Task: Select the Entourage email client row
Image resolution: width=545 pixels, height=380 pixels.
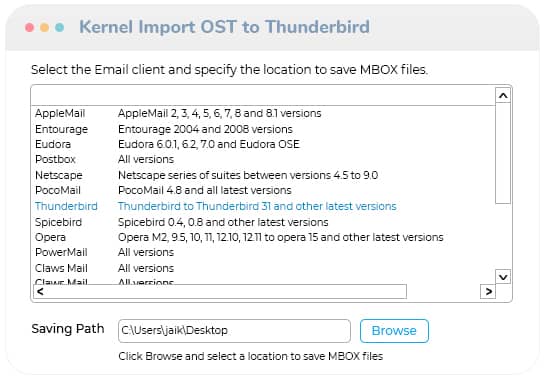Action: [x=263, y=129]
